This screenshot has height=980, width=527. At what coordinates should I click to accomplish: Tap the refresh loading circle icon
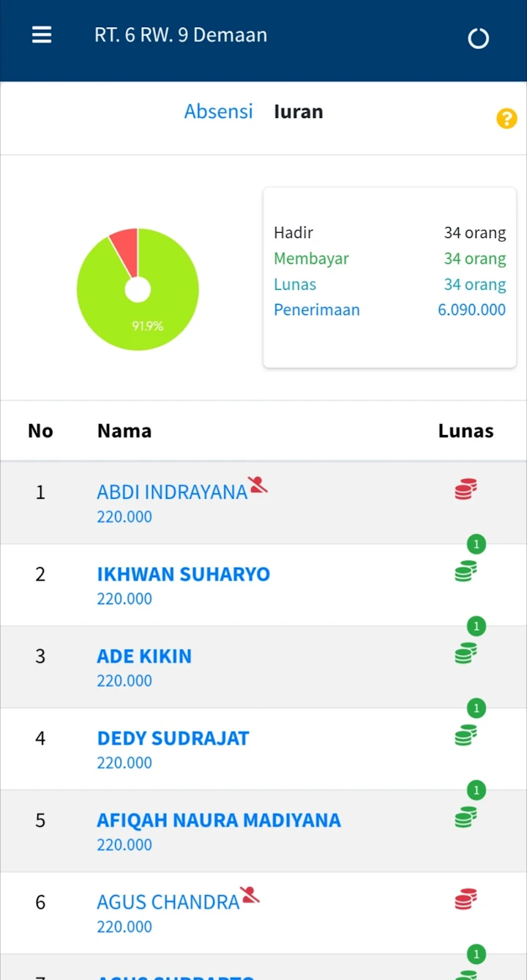(478, 38)
